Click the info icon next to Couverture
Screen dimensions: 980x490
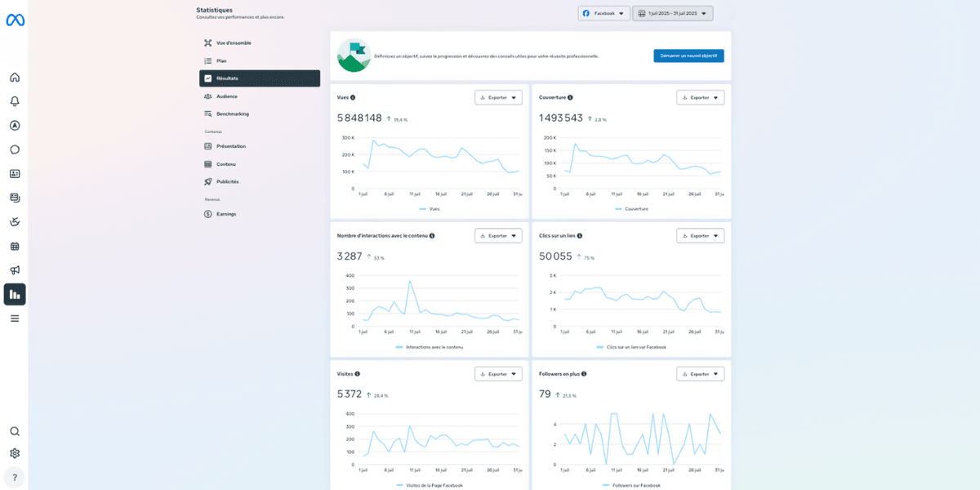570,97
